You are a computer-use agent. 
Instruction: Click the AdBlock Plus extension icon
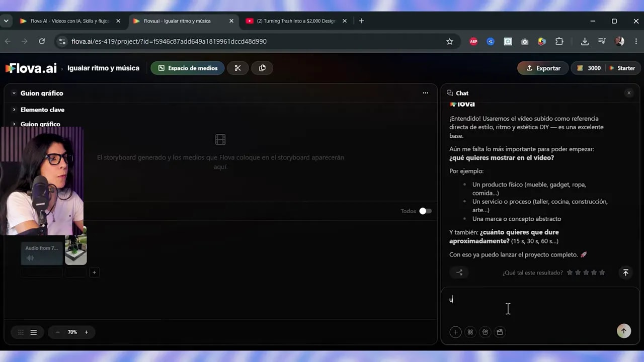coord(473,42)
